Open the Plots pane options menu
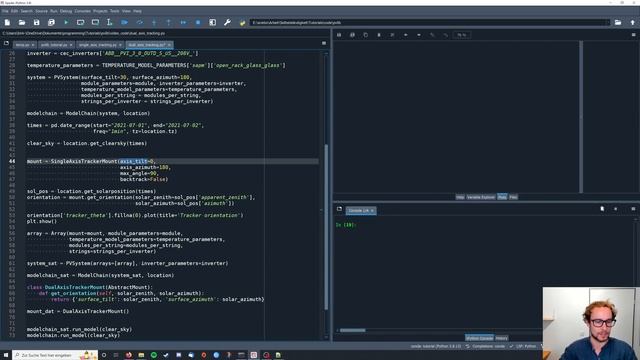The image size is (640, 360). [633, 35]
